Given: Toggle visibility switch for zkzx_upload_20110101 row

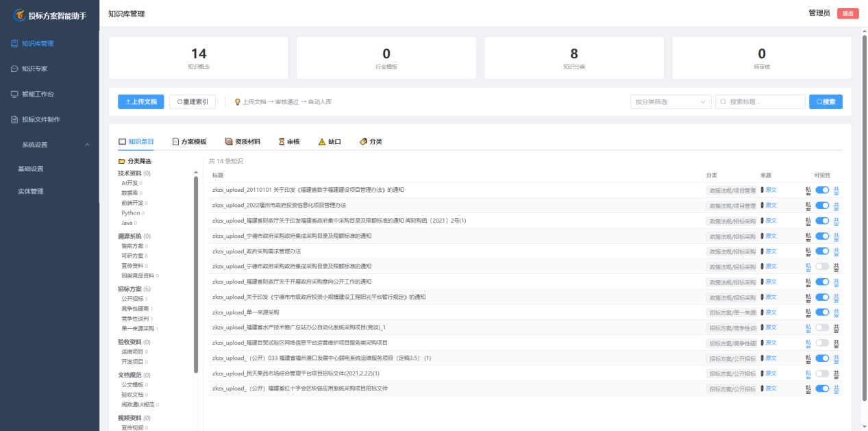Looking at the screenshot, I should pos(822,190).
